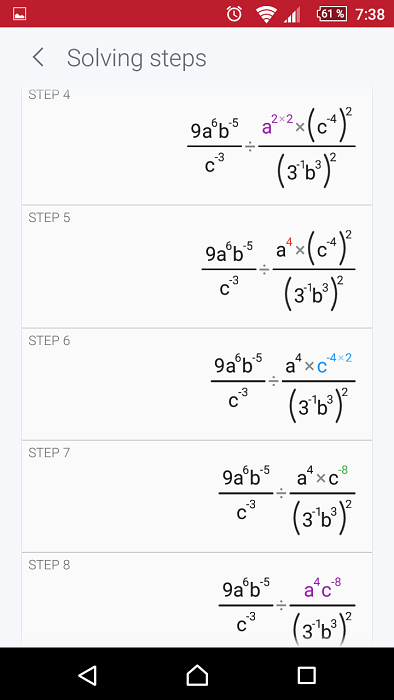Select the STEP 6 label
This screenshot has width=394, height=700.
[50, 341]
